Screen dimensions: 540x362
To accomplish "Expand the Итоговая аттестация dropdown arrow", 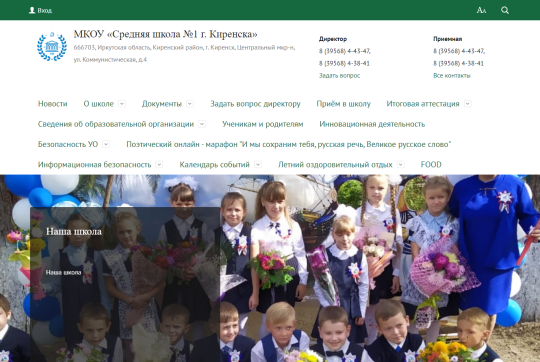I will pyautogui.click(x=468, y=104).
